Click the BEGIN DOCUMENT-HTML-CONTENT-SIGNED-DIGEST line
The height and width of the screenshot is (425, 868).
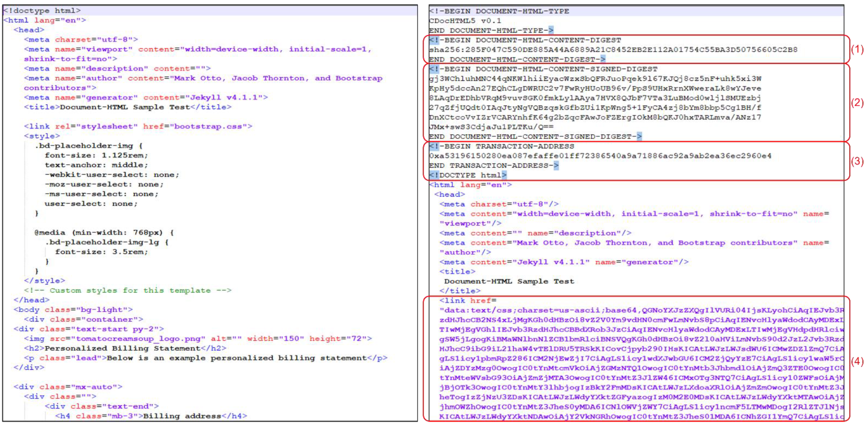(543, 69)
